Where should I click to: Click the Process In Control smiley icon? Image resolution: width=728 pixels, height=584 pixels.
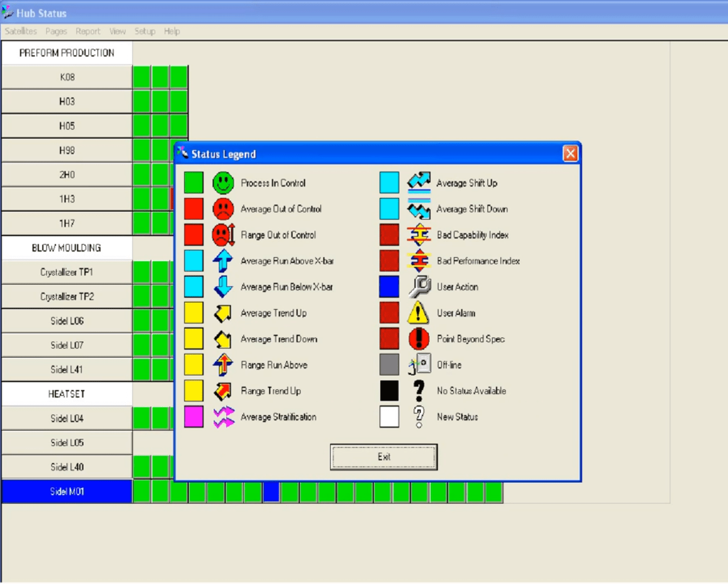coord(222,183)
